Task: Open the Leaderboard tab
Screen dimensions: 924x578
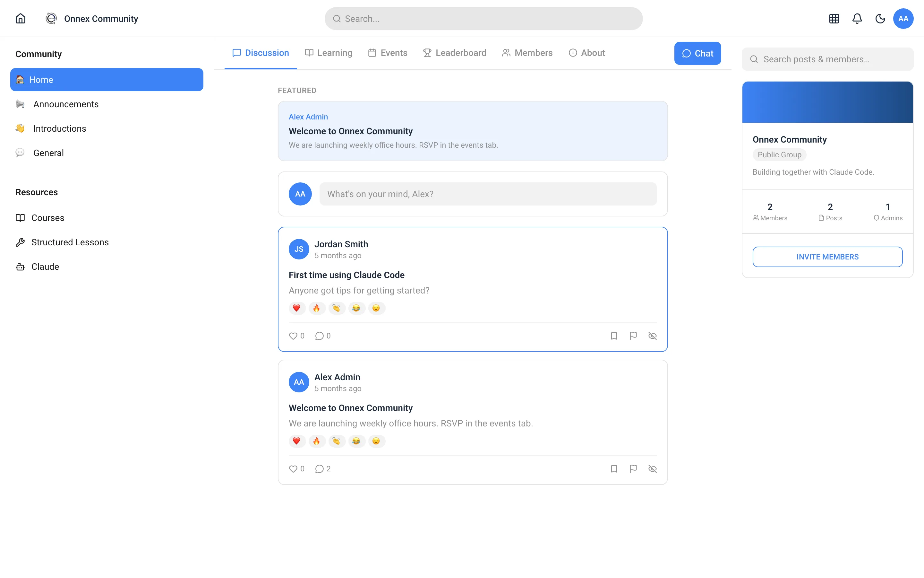Action: (454, 53)
